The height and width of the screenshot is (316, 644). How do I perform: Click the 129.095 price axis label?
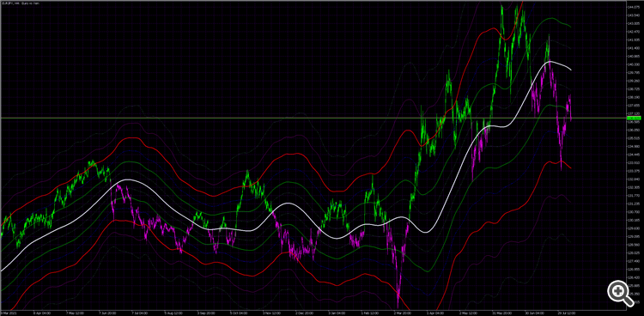tap(633, 237)
